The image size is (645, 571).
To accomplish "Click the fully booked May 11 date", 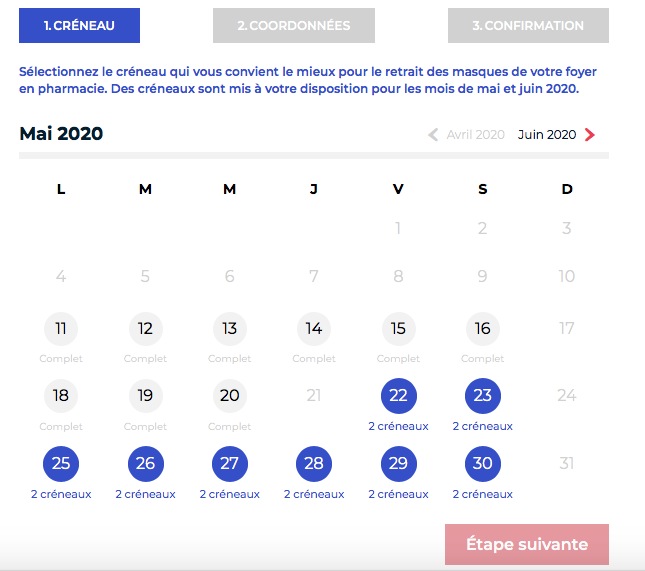I will tap(61, 329).
